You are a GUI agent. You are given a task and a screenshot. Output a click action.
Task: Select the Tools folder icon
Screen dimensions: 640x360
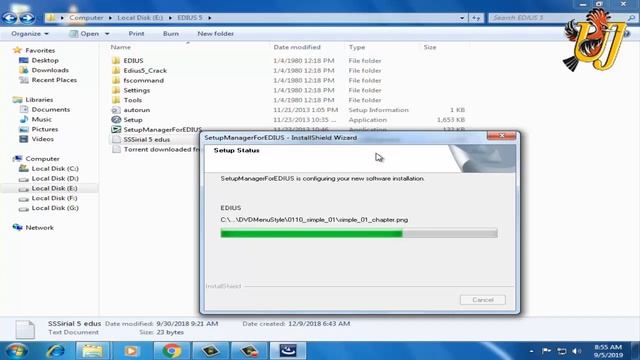coord(116,100)
